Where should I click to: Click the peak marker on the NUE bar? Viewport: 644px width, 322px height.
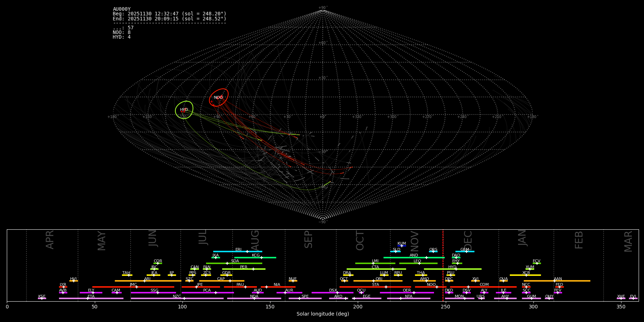point(293,281)
